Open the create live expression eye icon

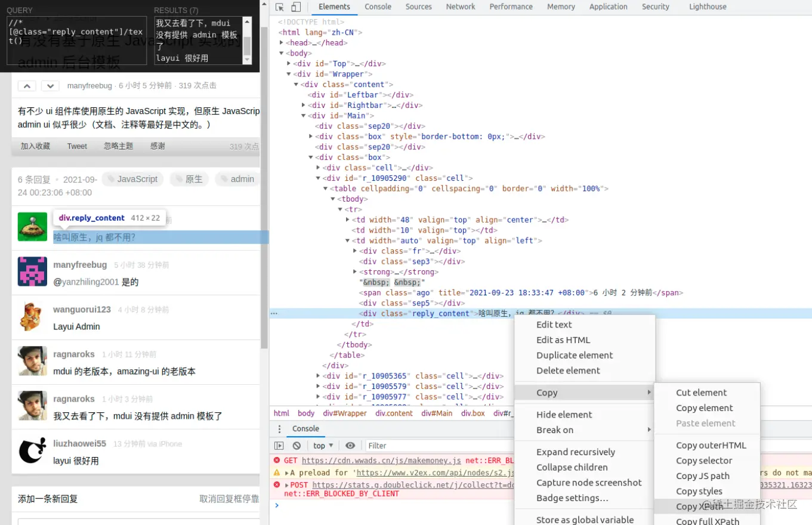[350, 445]
